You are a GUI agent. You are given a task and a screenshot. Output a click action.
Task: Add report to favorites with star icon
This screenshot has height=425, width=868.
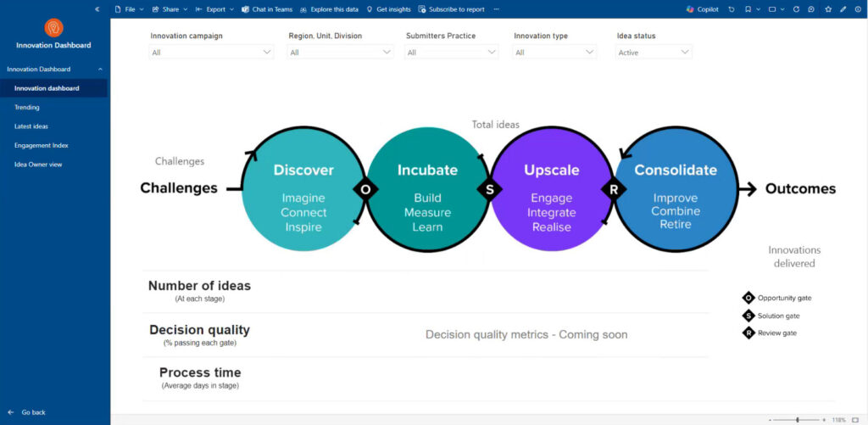(x=828, y=9)
